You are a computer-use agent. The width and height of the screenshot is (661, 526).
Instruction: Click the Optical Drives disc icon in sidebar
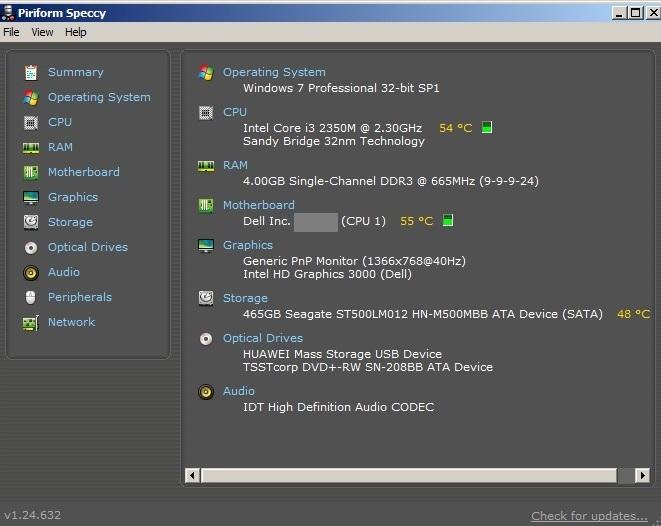(x=31, y=247)
